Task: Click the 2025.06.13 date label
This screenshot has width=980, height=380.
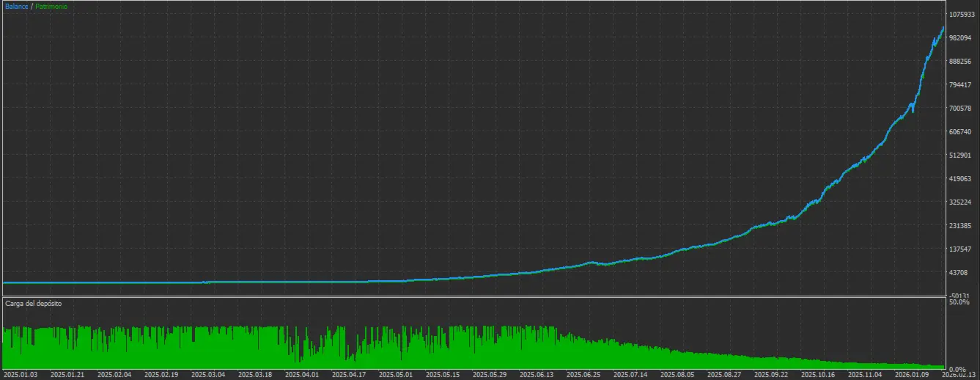Action: (538, 374)
